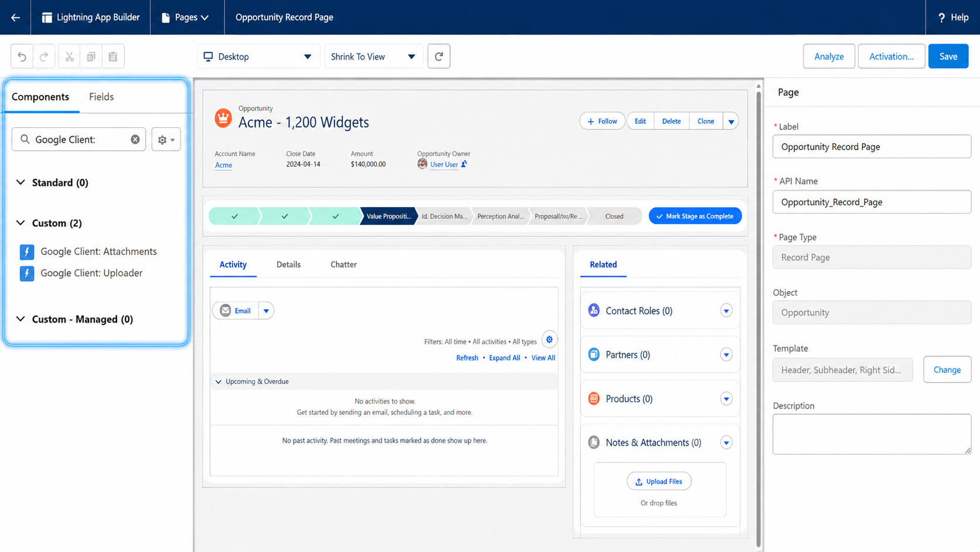Click the back arrow in the header

coord(16,18)
